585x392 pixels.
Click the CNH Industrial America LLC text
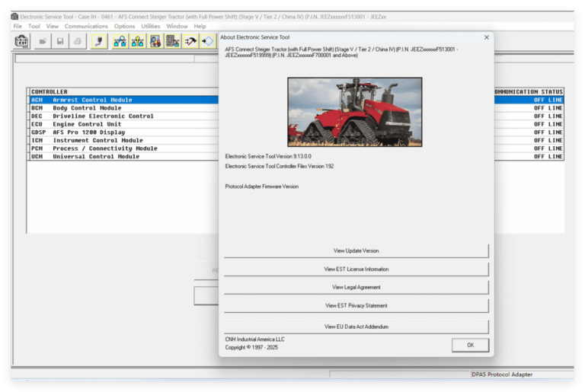(255, 339)
